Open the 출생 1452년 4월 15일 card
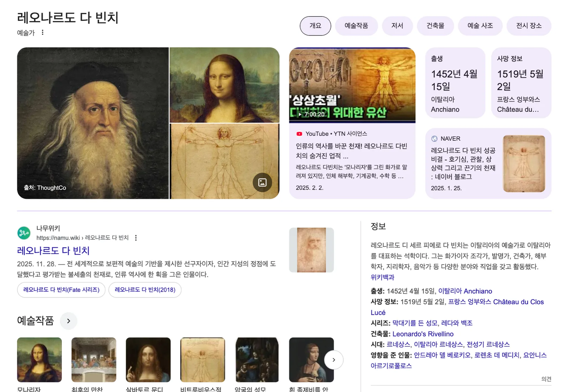The image size is (562, 392). 455,83
